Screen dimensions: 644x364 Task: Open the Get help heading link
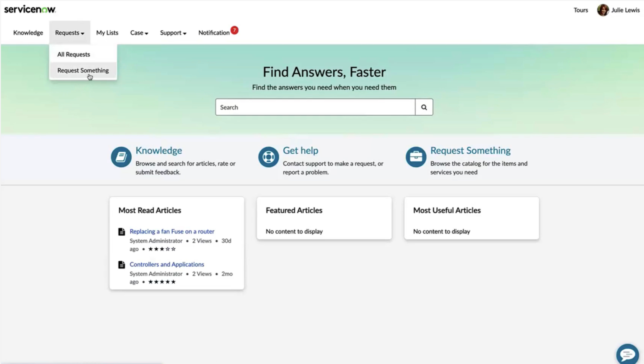pos(300,150)
